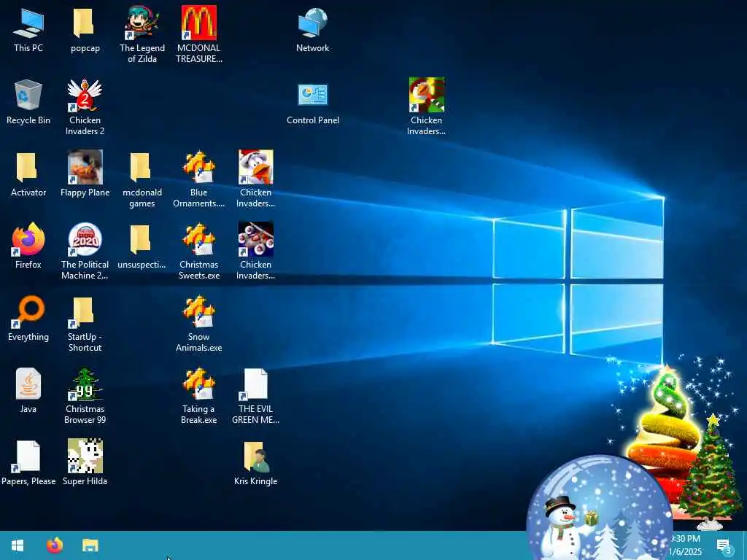Image resolution: width=747 pixels, height=560 pixels.
Task: Open the Network icon
Action: click(x=312, y=30)
